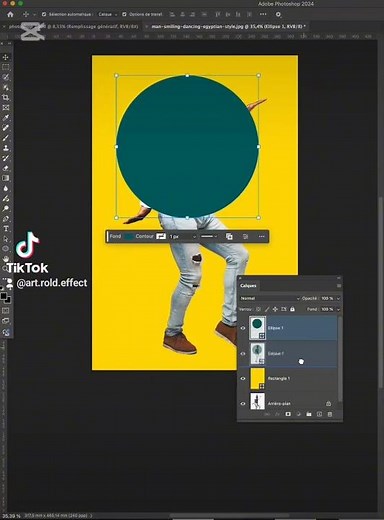Open the Normal blend mode dropdown
Image resolution: width=384 pixels, height=520 pixels.
(x=269, y=298)
